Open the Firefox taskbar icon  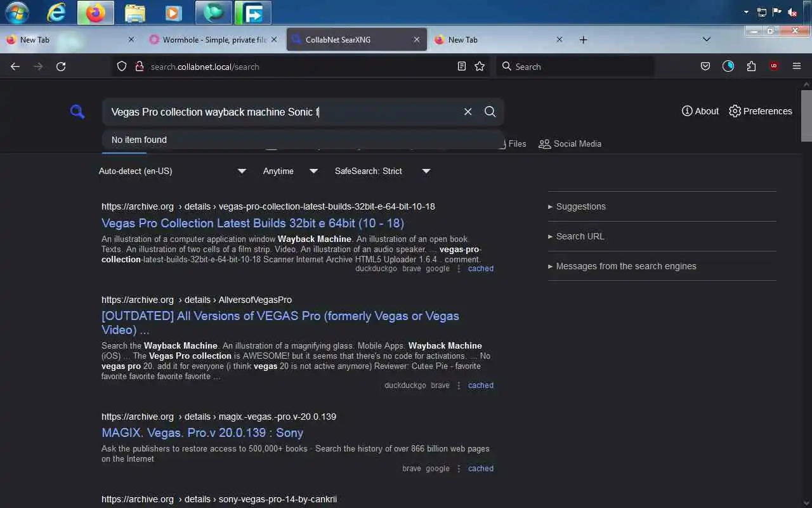[x=96, y=12]
